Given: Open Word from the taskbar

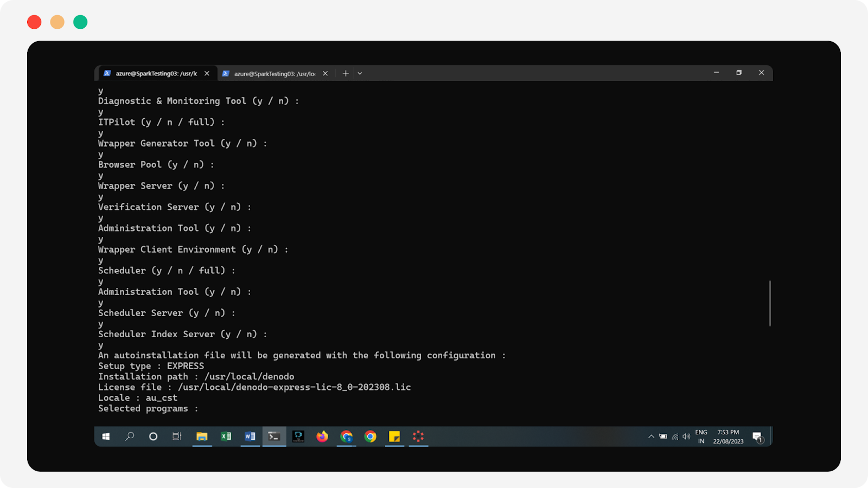Looking at the screenshot, I should click(250, 436).
